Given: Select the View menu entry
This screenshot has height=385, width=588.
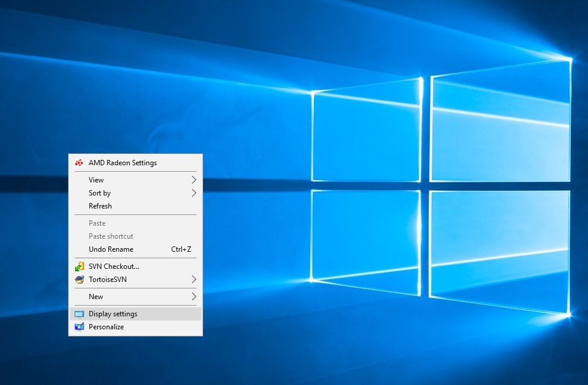Looking at the screenshot, I should pos(136,179).
